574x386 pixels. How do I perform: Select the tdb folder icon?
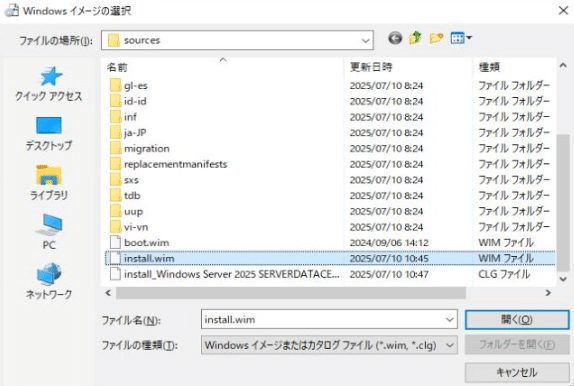point(115,196)
